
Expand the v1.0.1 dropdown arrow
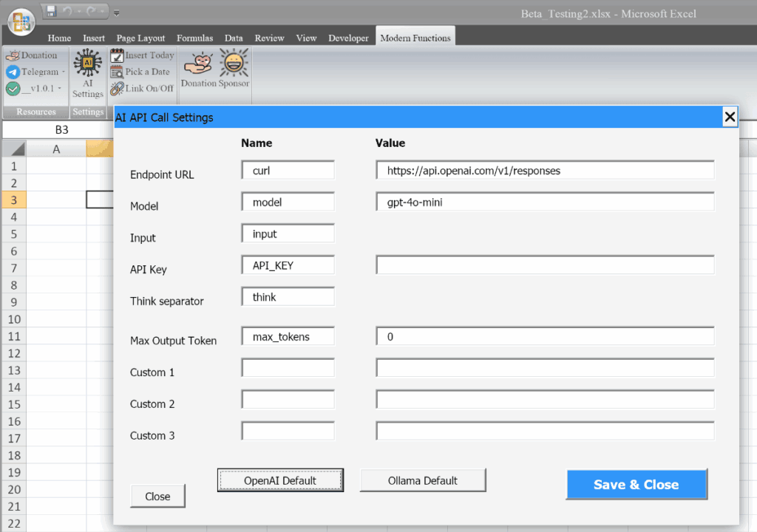coord(60,89)
